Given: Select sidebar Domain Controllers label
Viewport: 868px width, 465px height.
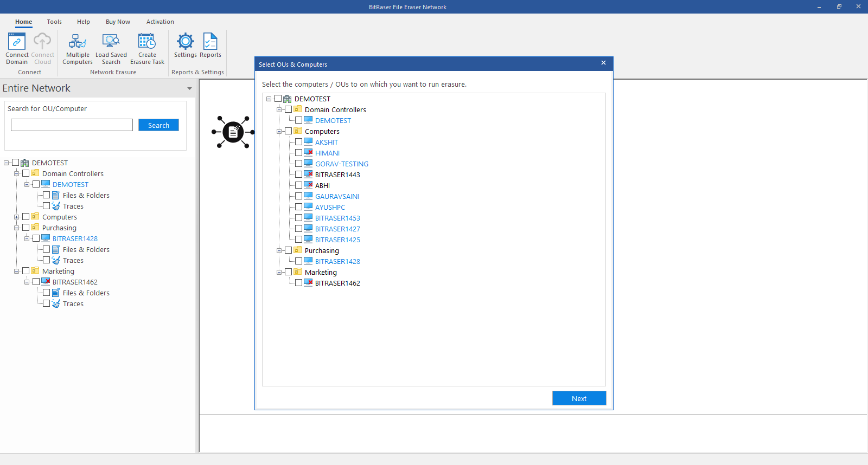Looking at the screenshot, I should click(73, 173).
